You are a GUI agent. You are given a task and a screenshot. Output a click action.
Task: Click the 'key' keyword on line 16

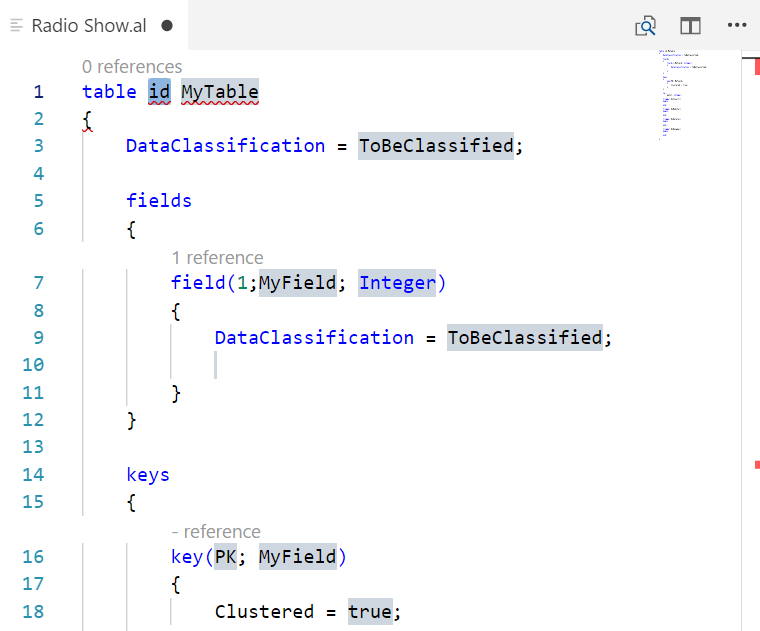(x=187, y=557)
